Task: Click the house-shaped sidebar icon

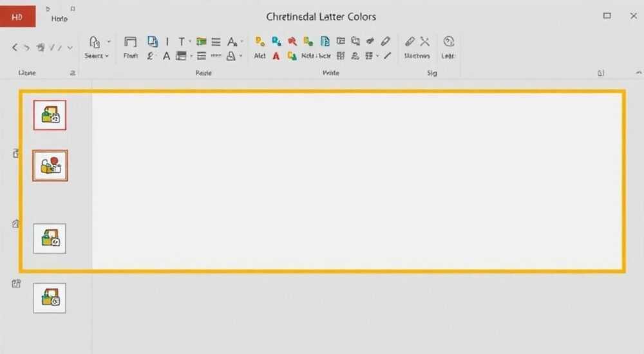Action: tap(15, 224)
